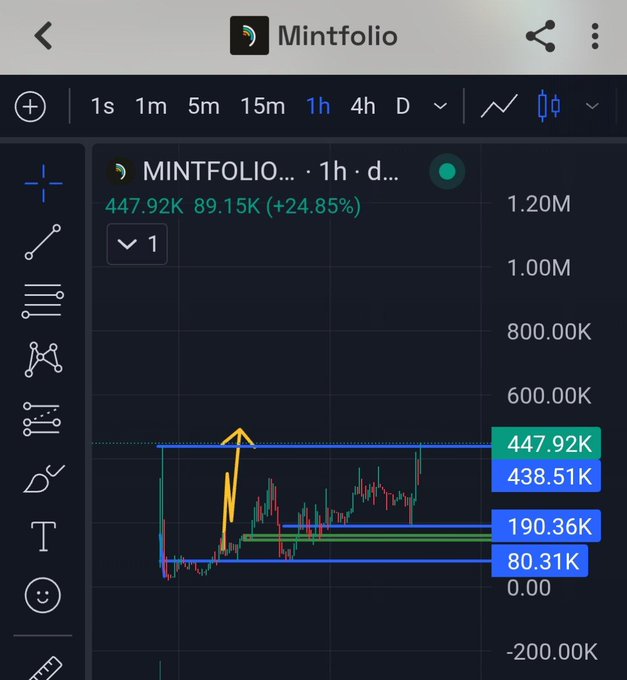Tap the MINTFOLIO symbol title in the legend
Screen dimensions: 627x680
click(219, 171)
